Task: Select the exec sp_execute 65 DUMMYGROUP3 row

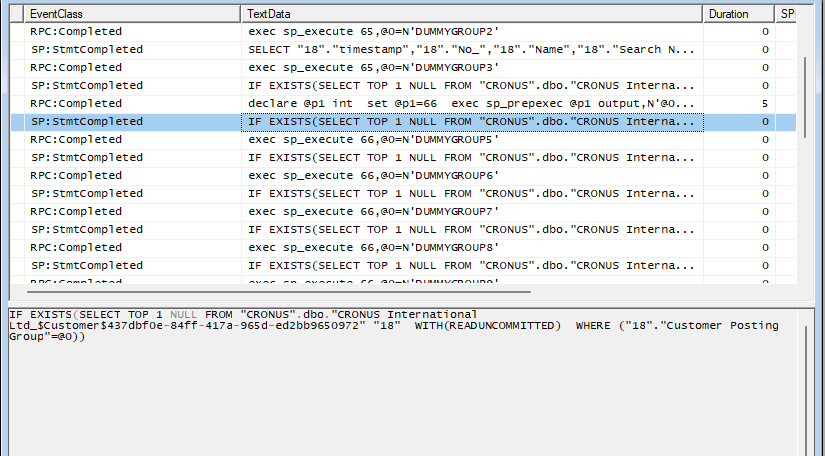Action: (x=403, y=67)
